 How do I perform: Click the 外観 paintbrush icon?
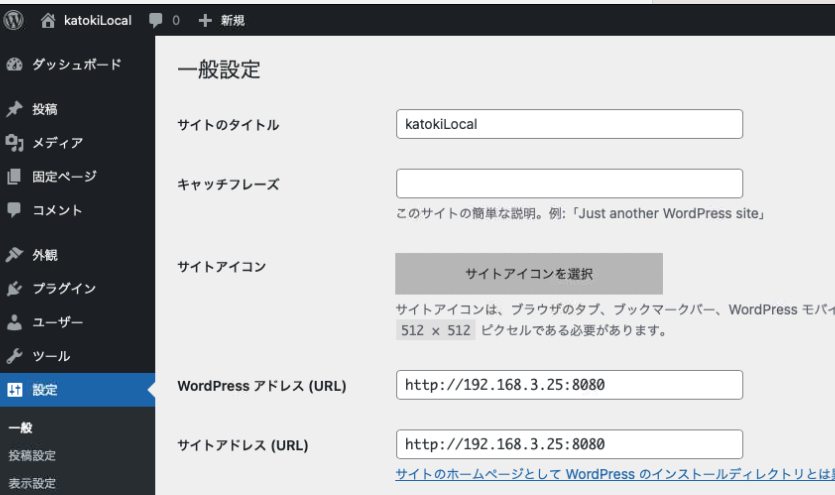pos(14,255)
